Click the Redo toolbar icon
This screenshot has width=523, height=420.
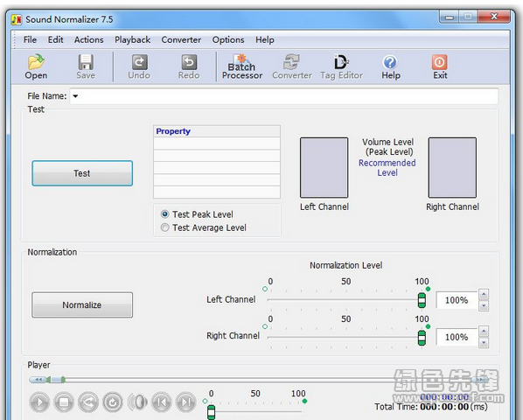pos(189,66)
